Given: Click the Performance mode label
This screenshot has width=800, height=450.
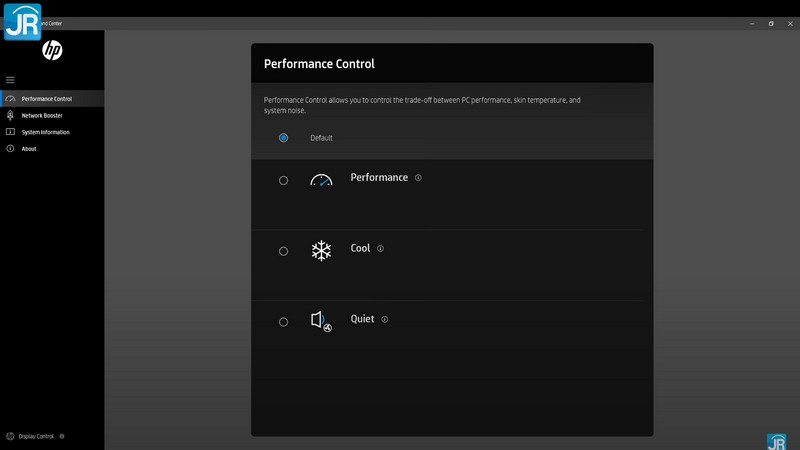Looking at the screenshot, I should (379, 177).
